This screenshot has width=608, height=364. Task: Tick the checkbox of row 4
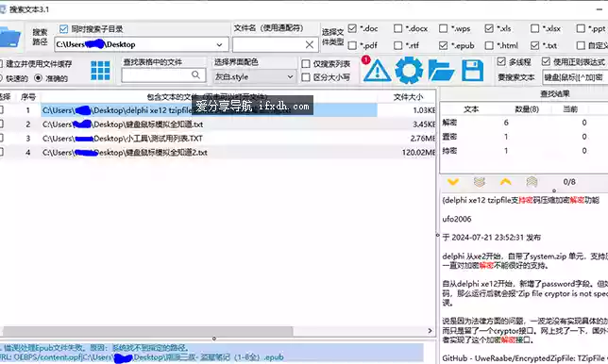point(1,152)
